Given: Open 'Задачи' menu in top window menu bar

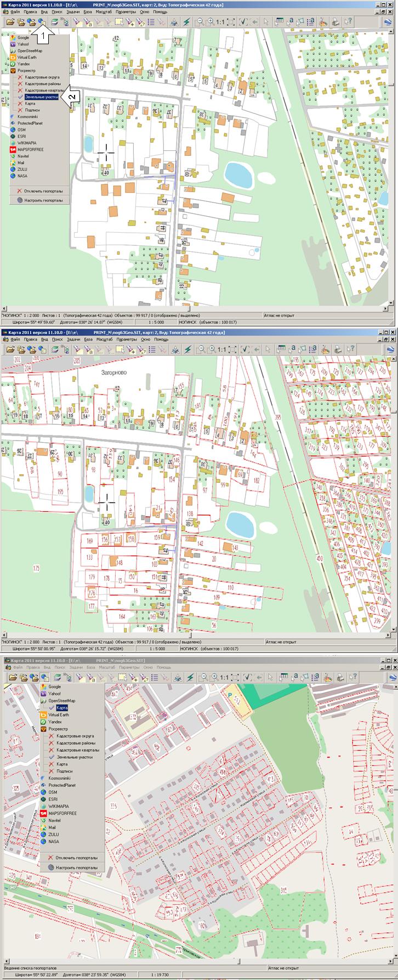Looking at the screenshot, I should (73, 11).
